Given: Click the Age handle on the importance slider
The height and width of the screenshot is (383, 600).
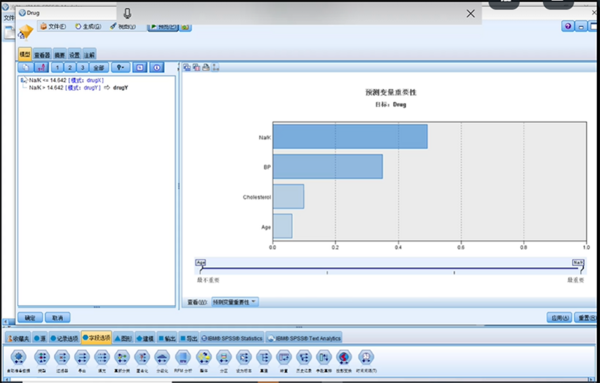Looking at the screenshot, I should click(201, 262).
